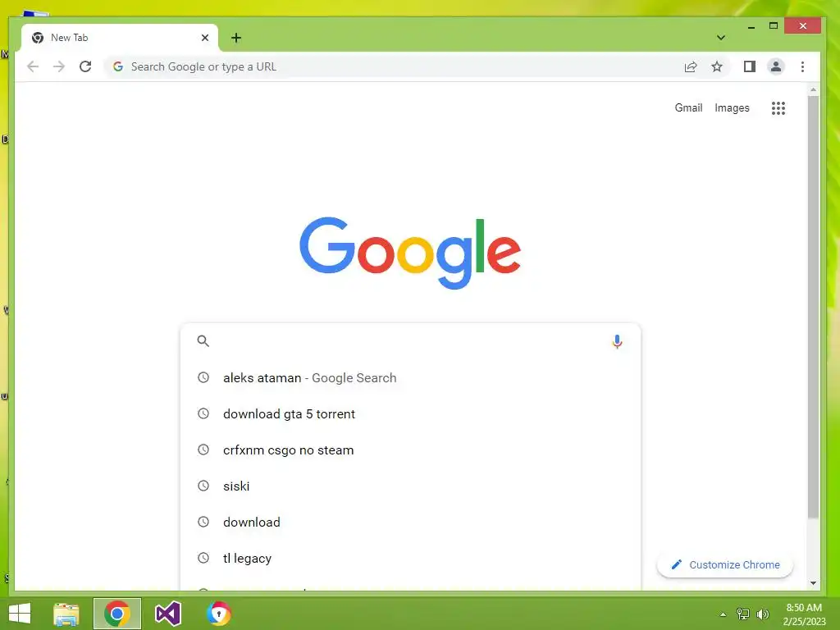Open the Gmail link

click(688, 107)
